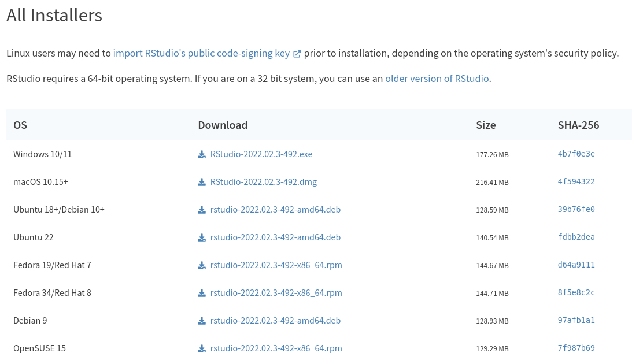Image resolution: width=632 pixels, height=364 pixels.
Task: Download RStudio-2022.02.3-492.dmg
Action: [x=264, y=182]
